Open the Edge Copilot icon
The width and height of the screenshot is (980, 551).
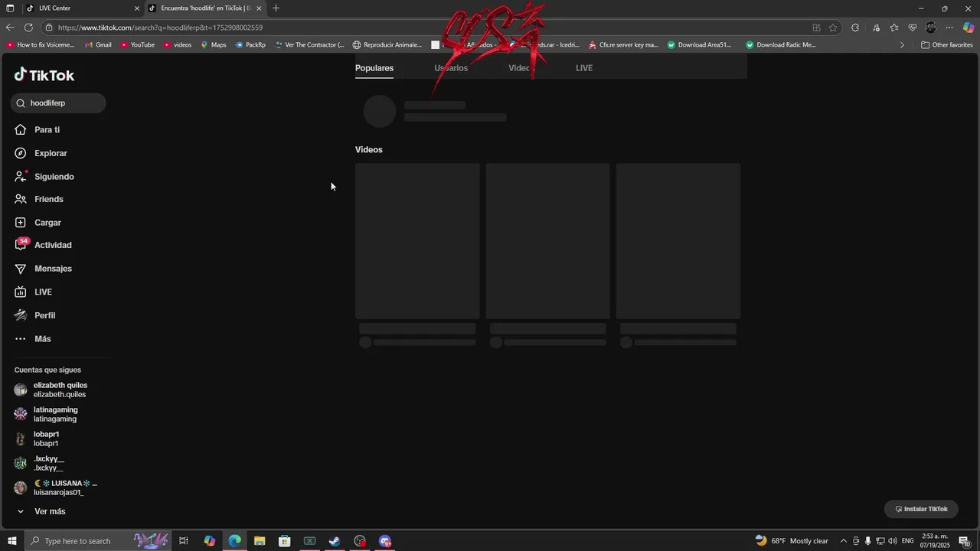(969, 28)
